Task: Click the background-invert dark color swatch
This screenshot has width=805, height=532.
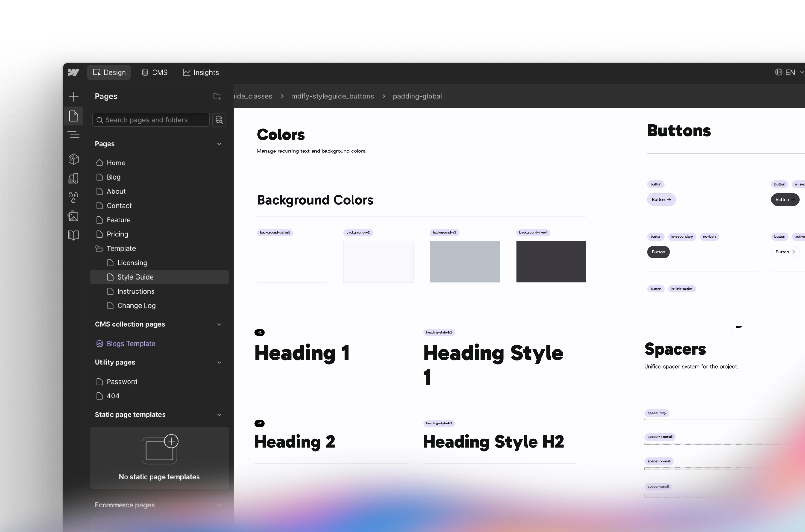Action: pos(550,262)
